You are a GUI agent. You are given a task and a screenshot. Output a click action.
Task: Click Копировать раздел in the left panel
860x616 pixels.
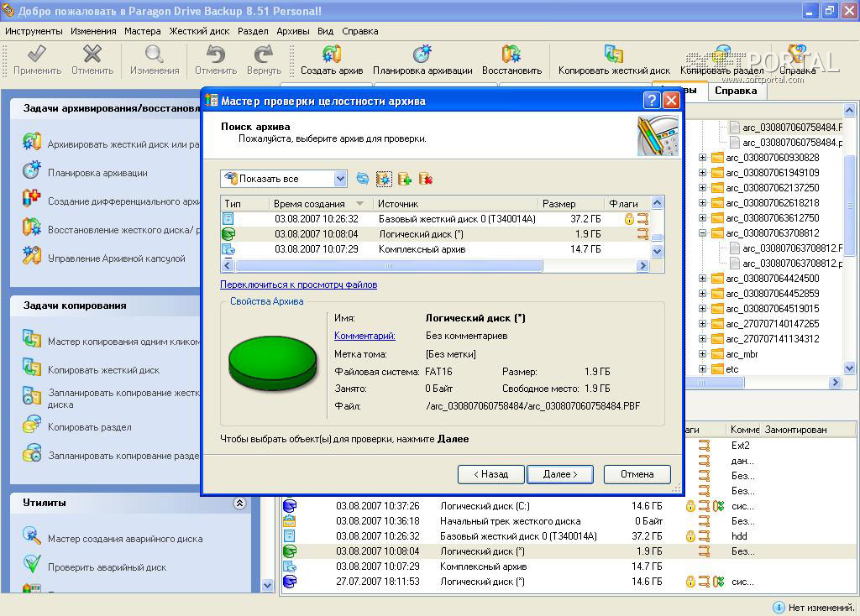tap(76, 426)
